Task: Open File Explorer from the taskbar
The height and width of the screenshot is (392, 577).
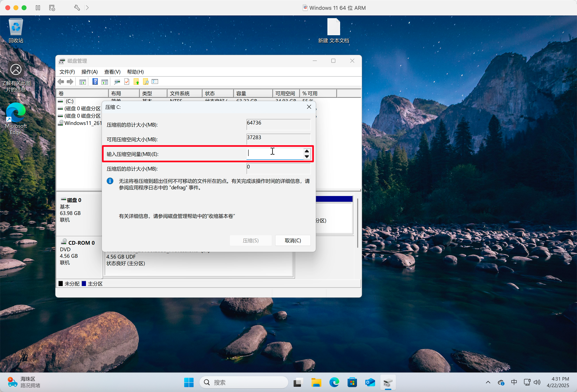Action: pyautogui.click(x=316, y=382)
